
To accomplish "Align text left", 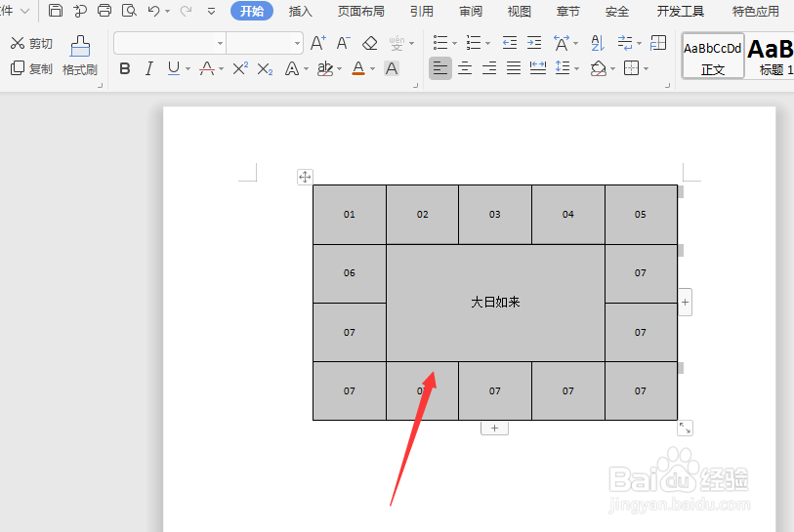I will point(440,68).
